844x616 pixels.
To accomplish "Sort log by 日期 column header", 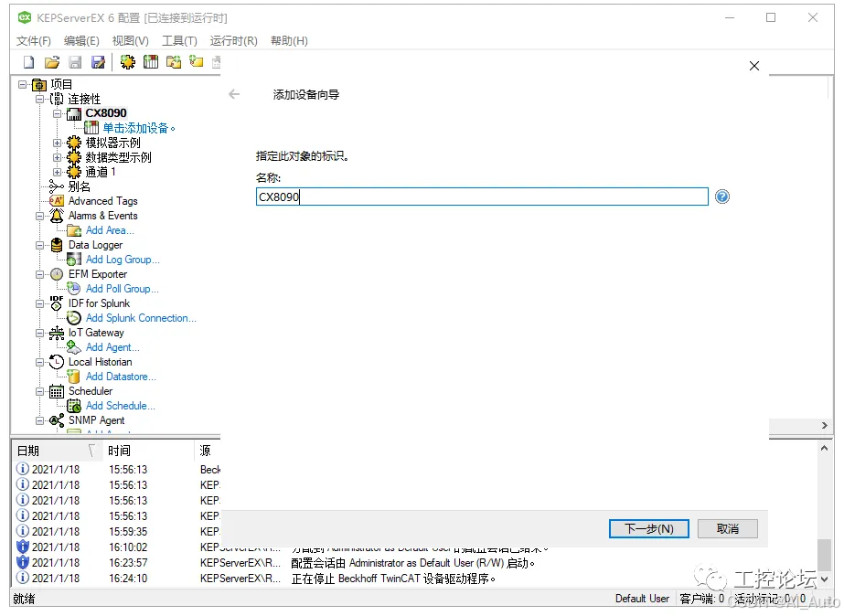I will pyautogui.click(x=57, y=451).
